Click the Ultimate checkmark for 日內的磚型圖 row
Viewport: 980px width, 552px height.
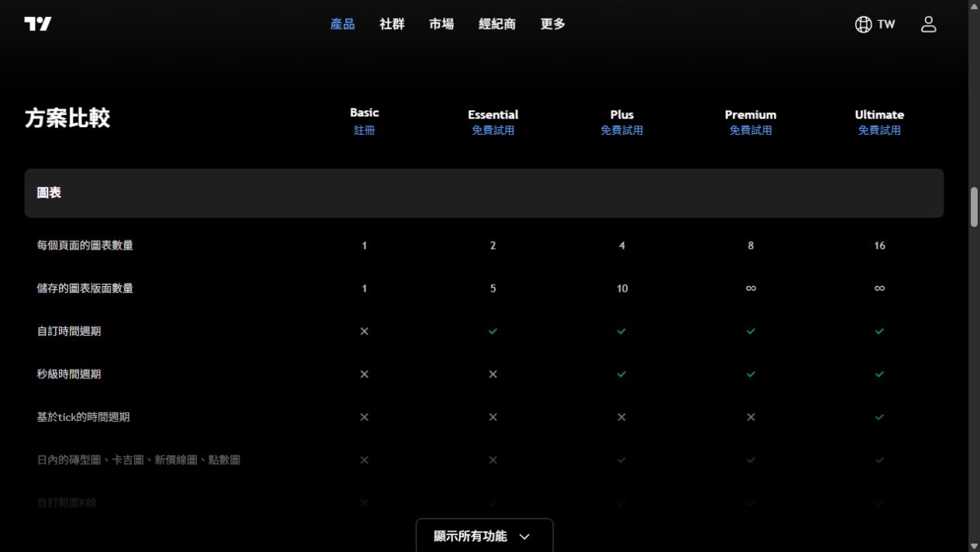(879, 460)
